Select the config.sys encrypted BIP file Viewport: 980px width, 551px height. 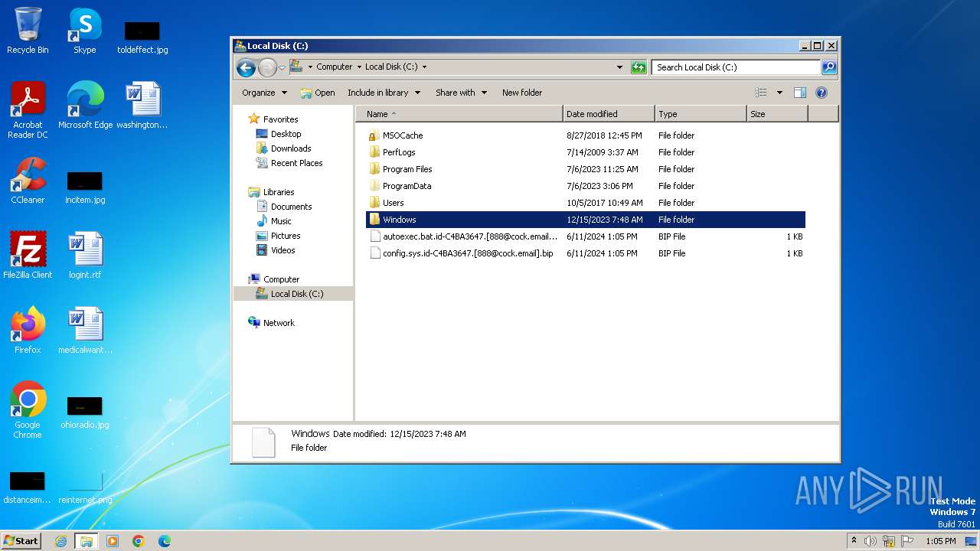(x=586, y=253)
